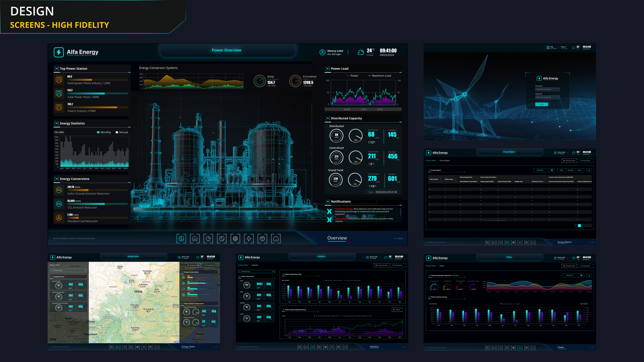This screenshot has width=644, height=362.
Task: Click the report note icon in bottom nav
Action: point(222,239)
